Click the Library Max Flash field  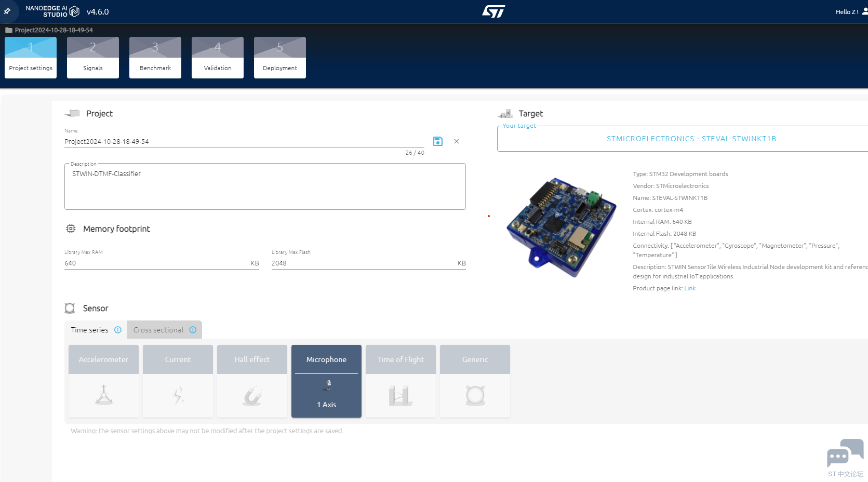point(368,263)
